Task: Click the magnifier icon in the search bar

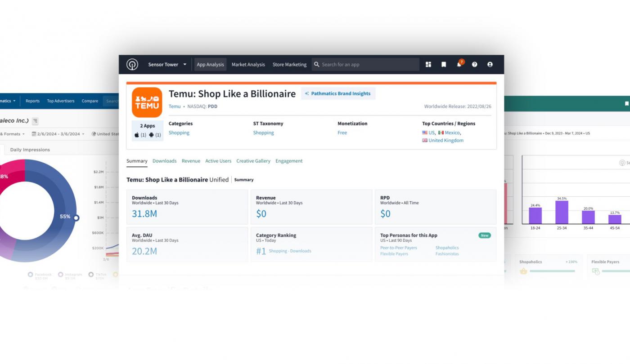Action: [317, 64]
